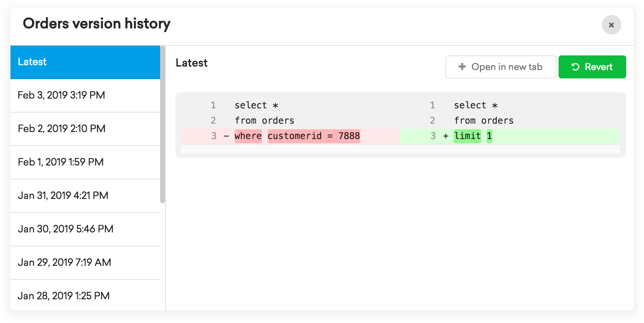This screenshot has width=644, height=323.
Task: Click the plus icon on Open in new tab
Action: pos(462,67)
